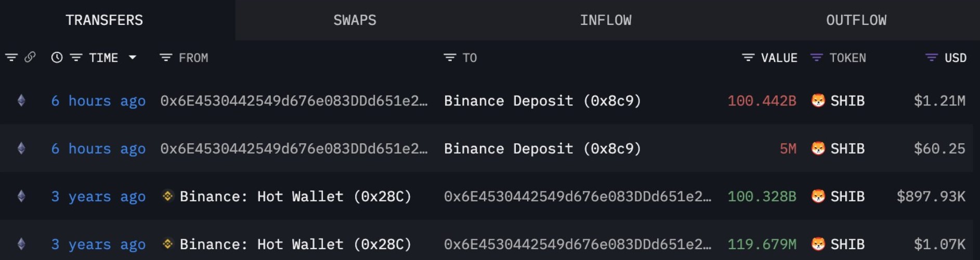The width and height of the screenshot is (980, 260).
Task: Click Ethereum icon of first transfer row
Action: [21, 100]
